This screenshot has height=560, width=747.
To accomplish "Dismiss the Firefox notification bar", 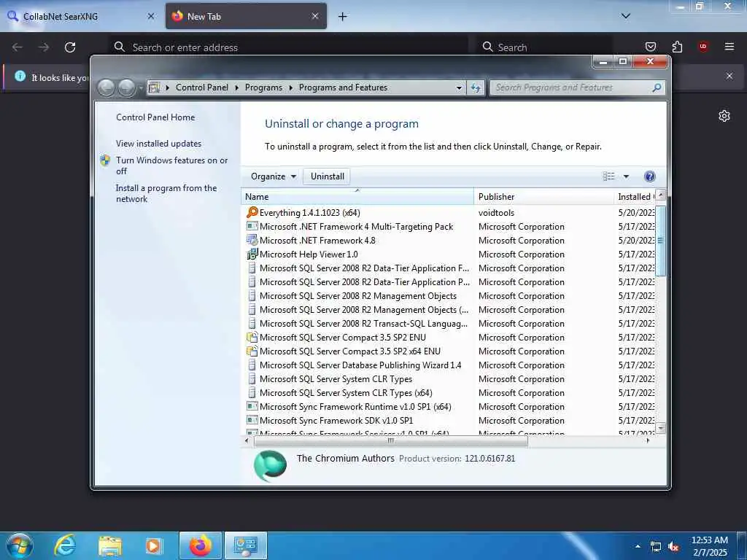I will click(729, 76).
